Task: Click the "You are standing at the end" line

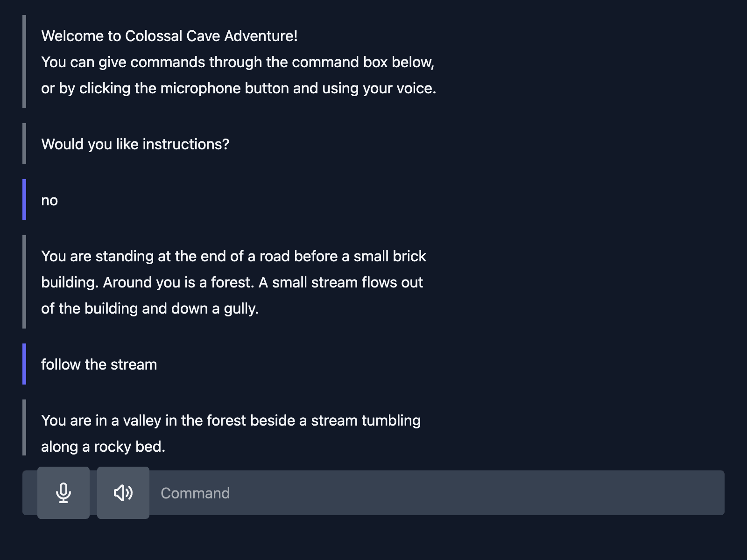Action: [233, 256]
